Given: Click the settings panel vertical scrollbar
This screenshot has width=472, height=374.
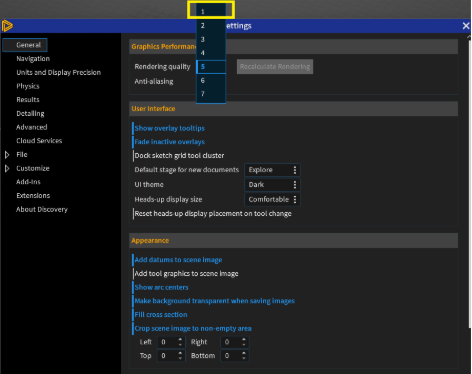Looking at the screenshot, I should [469, 183].
